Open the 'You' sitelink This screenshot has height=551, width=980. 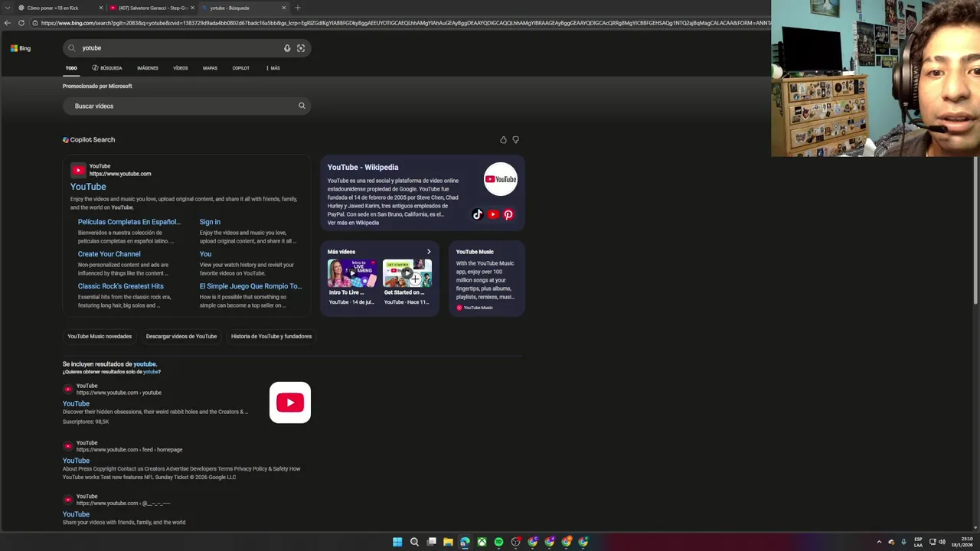click(x=206, y=254)
